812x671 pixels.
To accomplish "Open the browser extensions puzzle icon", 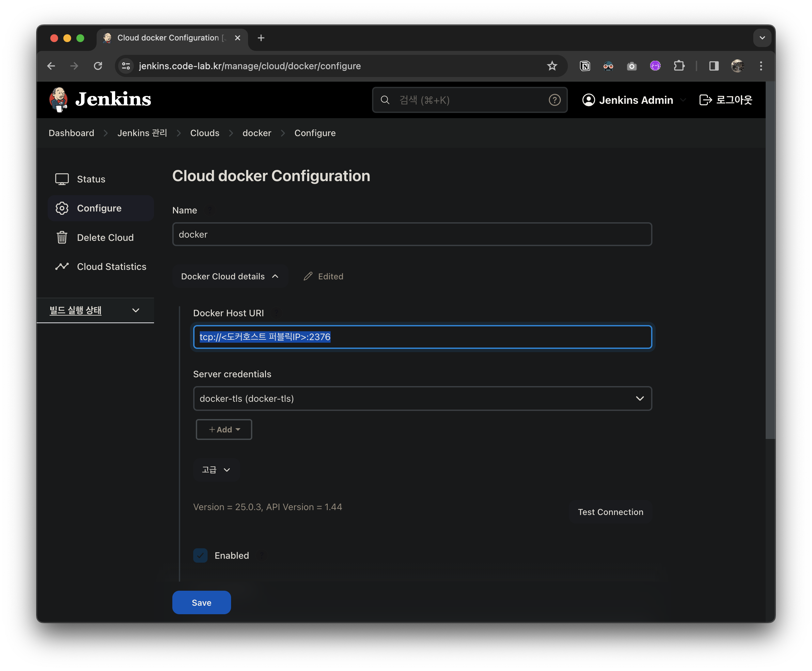I will click(679, 66).
